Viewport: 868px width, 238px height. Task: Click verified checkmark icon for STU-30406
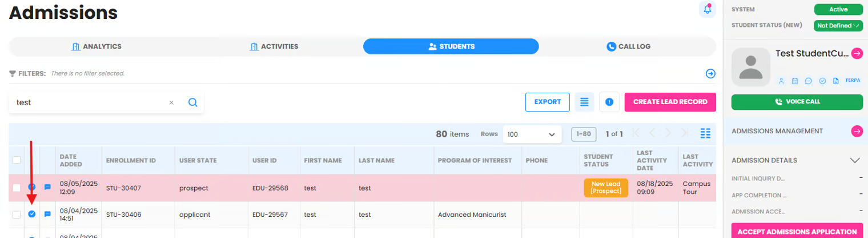click(x=32, y=214)
